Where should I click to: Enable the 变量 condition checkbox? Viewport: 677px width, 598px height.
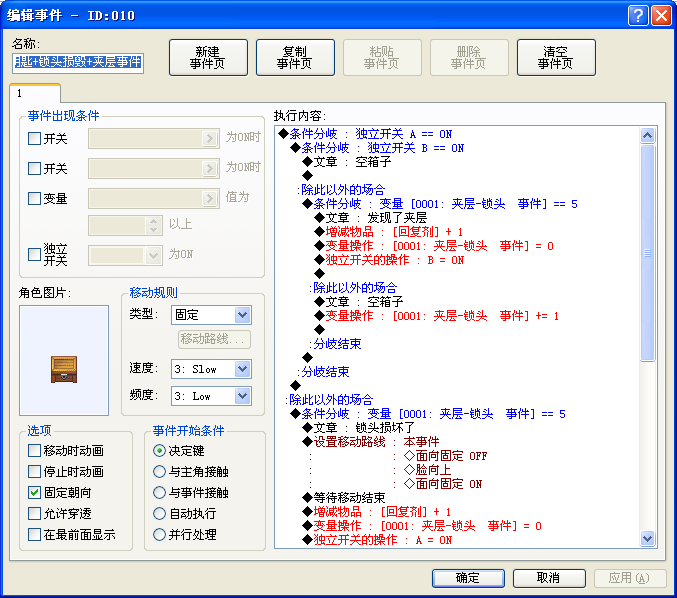34,199
